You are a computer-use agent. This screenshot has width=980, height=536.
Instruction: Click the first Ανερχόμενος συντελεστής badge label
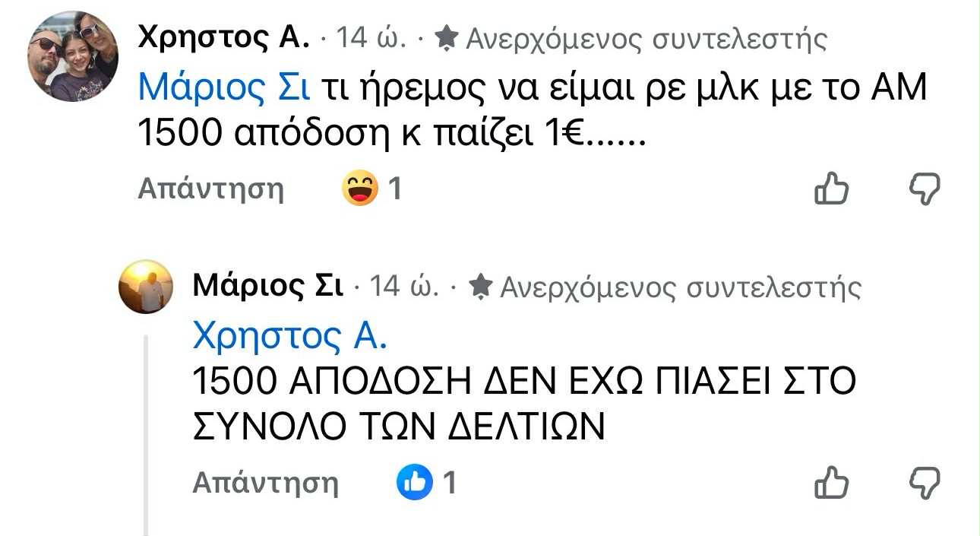(646, 38)
